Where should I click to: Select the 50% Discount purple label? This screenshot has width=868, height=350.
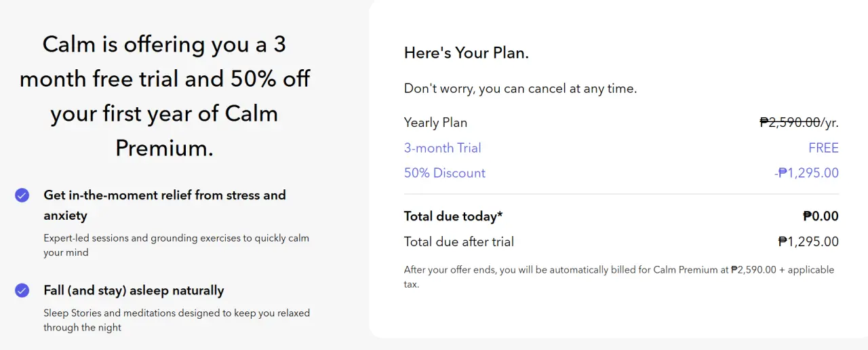(x=445, y=173)
